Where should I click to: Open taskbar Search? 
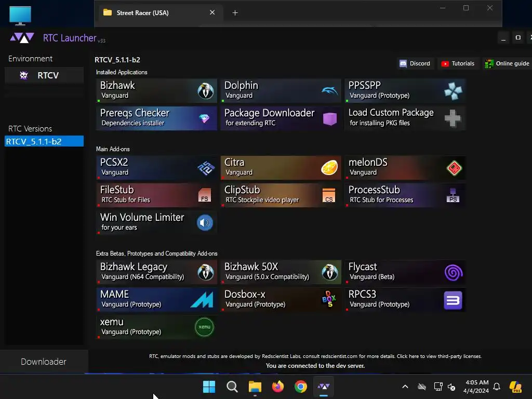[232, 387]
